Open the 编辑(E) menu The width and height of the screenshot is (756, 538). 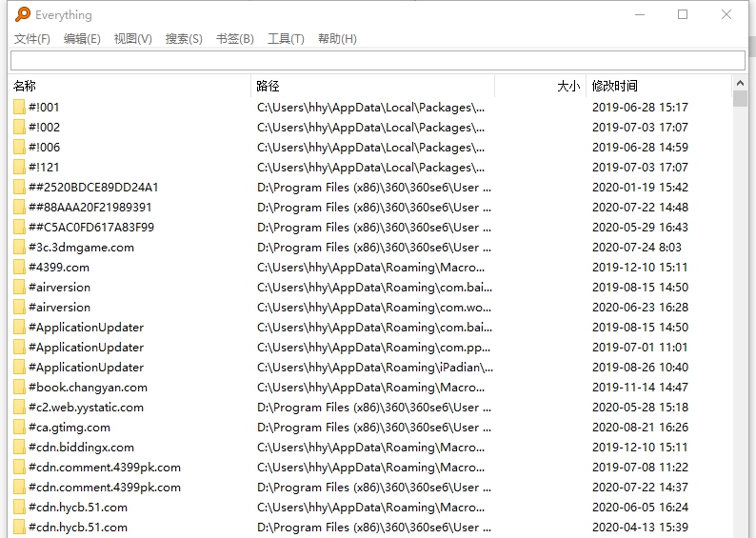(82, 39)
